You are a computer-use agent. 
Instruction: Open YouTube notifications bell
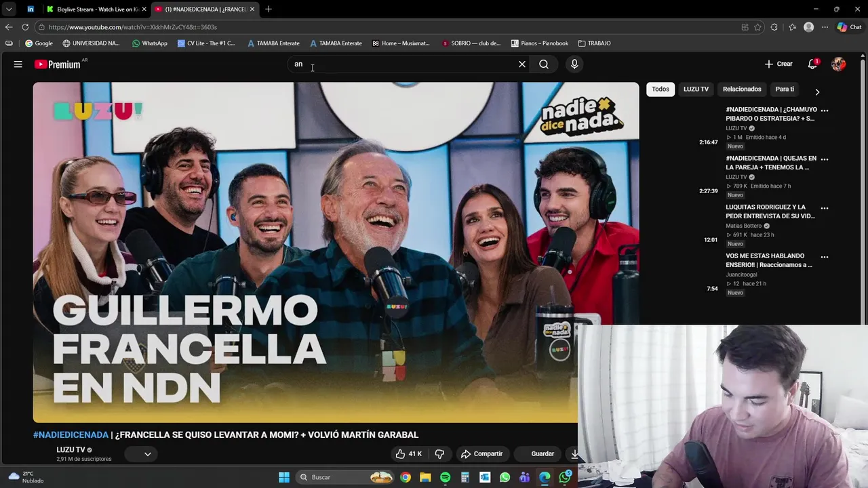[x=812, y=64]
